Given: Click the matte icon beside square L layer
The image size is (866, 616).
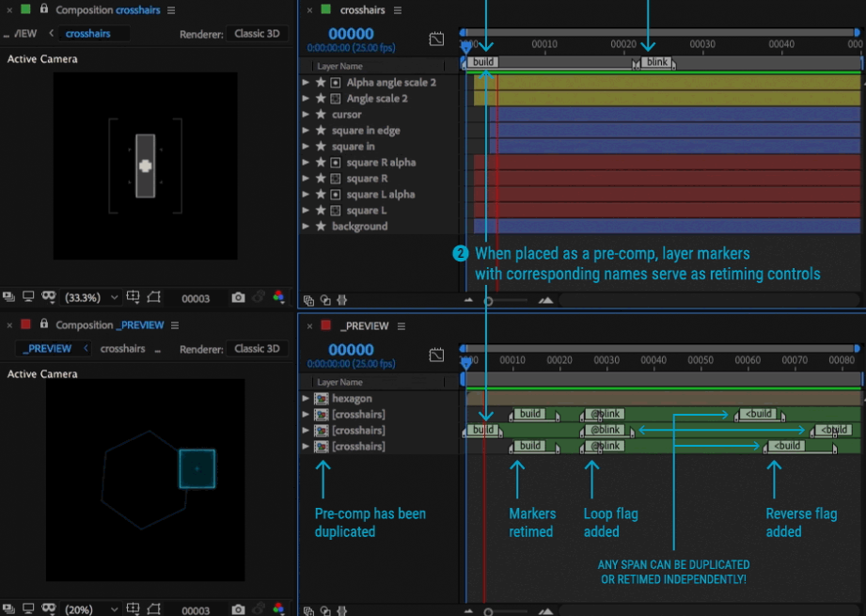Looking at the screenshot, I should [336, 211].
